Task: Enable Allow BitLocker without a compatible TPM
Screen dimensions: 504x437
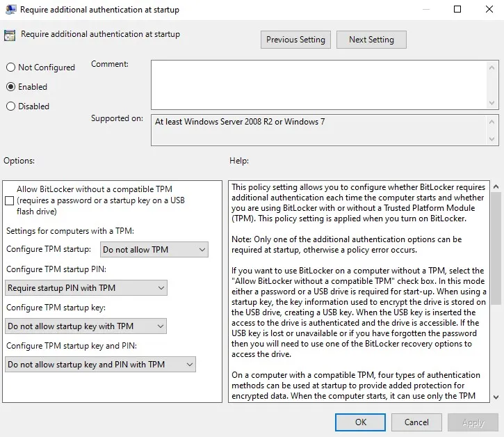Action: (x=9, y=200)
